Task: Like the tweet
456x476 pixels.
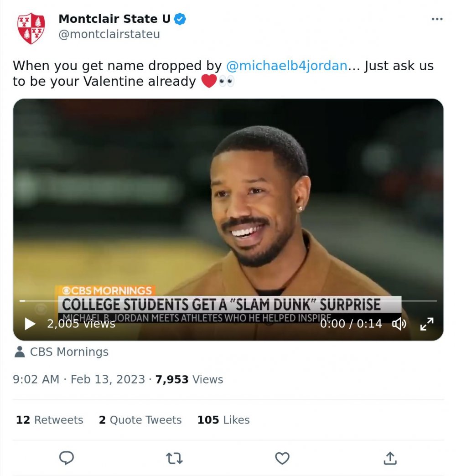Action: click(282, 458)
